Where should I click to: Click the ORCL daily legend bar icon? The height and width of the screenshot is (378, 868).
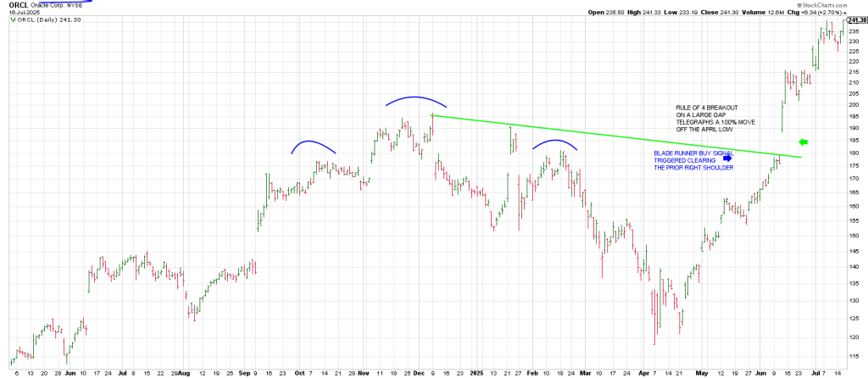(x=11, y=20)
